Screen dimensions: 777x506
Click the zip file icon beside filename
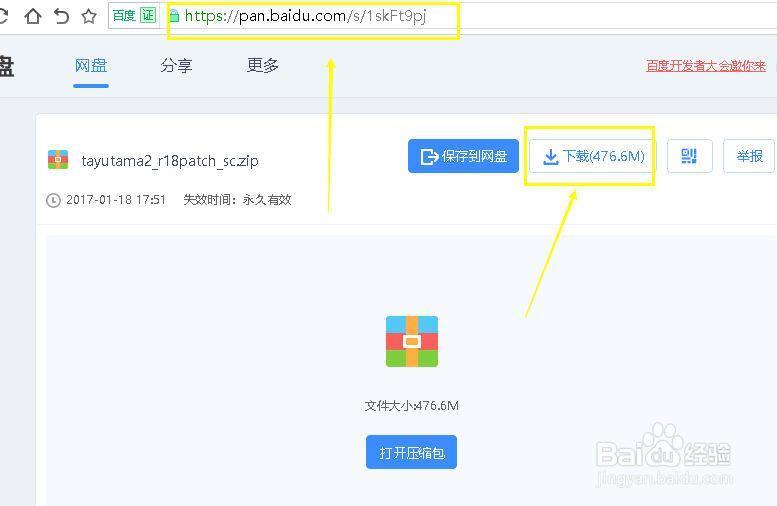[x=57, y=160]
